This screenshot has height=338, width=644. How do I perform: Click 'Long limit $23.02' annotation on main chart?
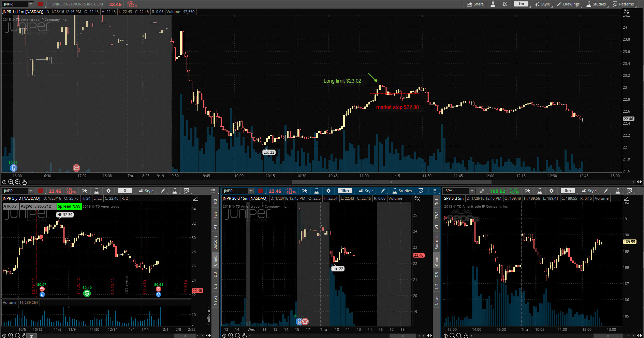pyautogui.click(x=342, y=81)
